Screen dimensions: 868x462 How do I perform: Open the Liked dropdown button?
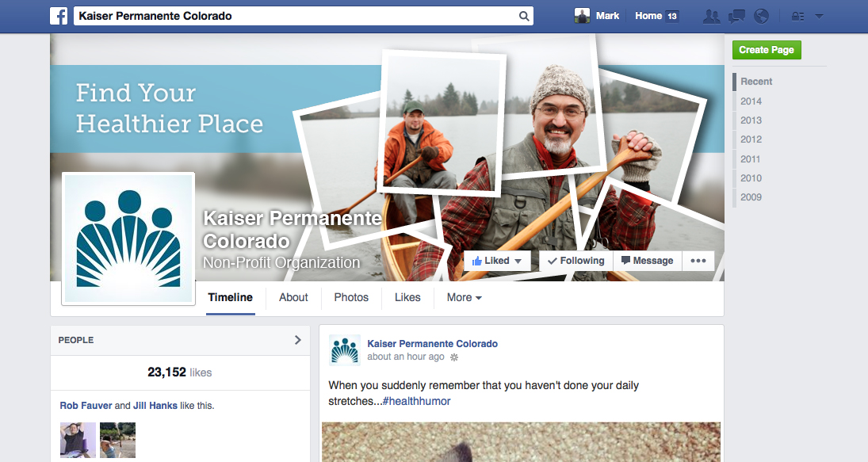497,261
